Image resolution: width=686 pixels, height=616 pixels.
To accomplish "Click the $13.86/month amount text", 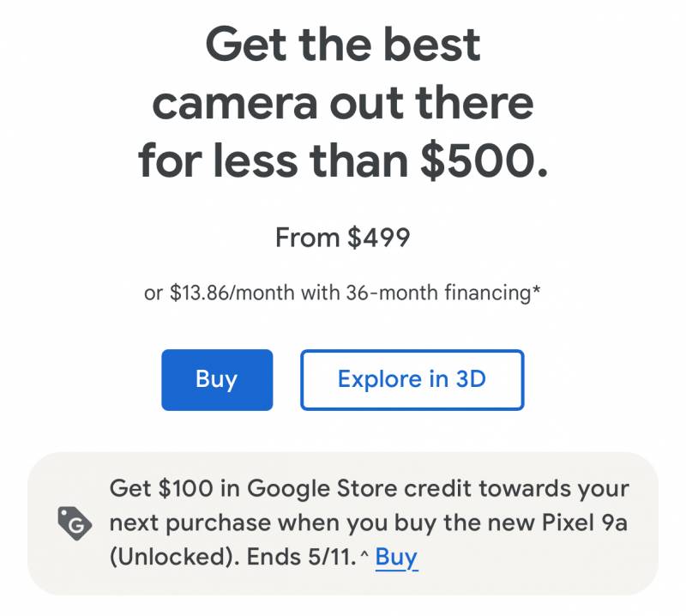I will pos(232,293).
